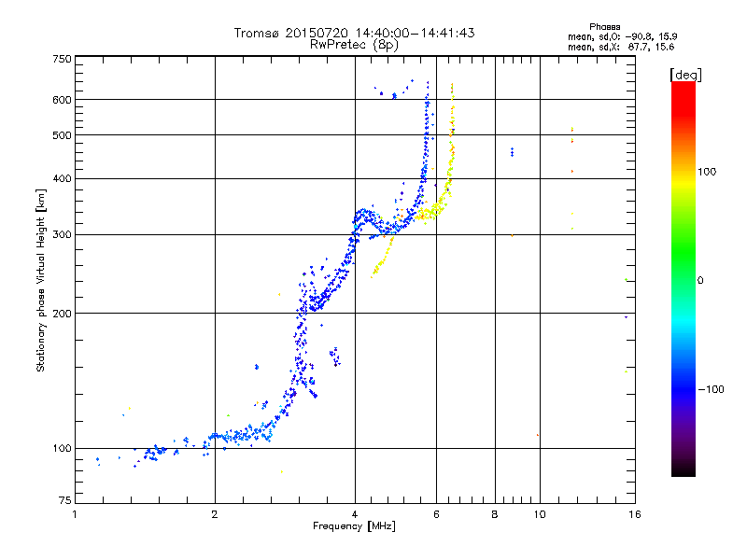Click the x-axis tick label '1'
Screen dimensions: 747x560
tap(75, 514)
